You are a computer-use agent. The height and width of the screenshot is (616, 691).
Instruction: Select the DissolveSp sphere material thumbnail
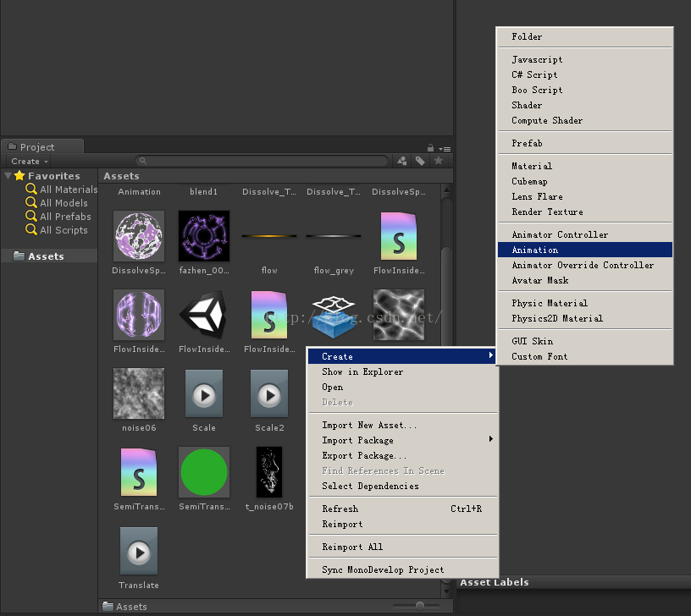tap(139, 236)
